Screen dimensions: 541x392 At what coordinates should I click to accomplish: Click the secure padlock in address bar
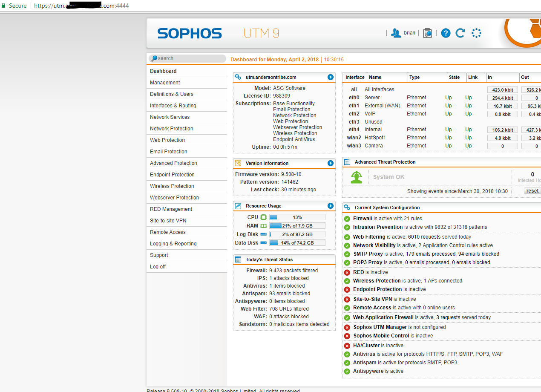pos(4,6)
